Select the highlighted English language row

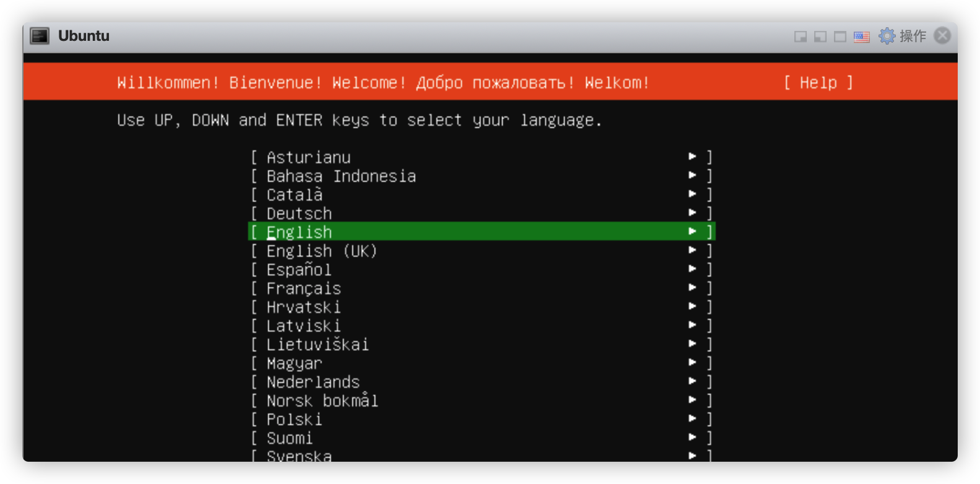point(481,231)
